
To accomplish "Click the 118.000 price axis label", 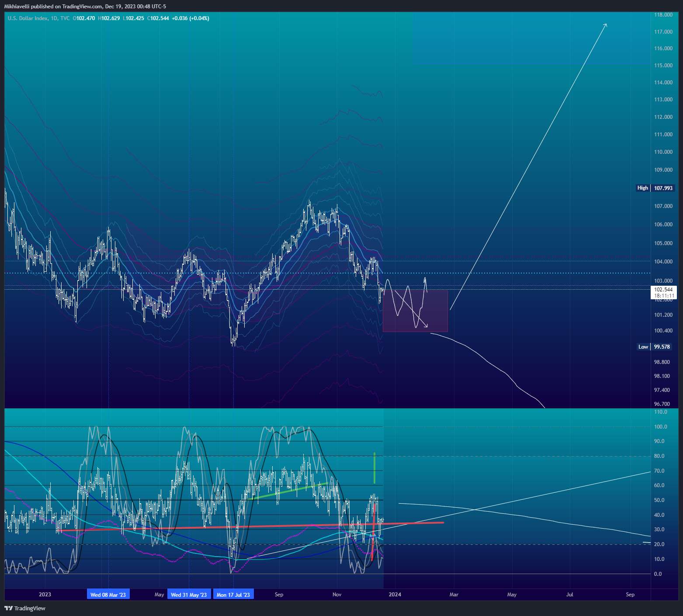I will (x=663, y=15).
